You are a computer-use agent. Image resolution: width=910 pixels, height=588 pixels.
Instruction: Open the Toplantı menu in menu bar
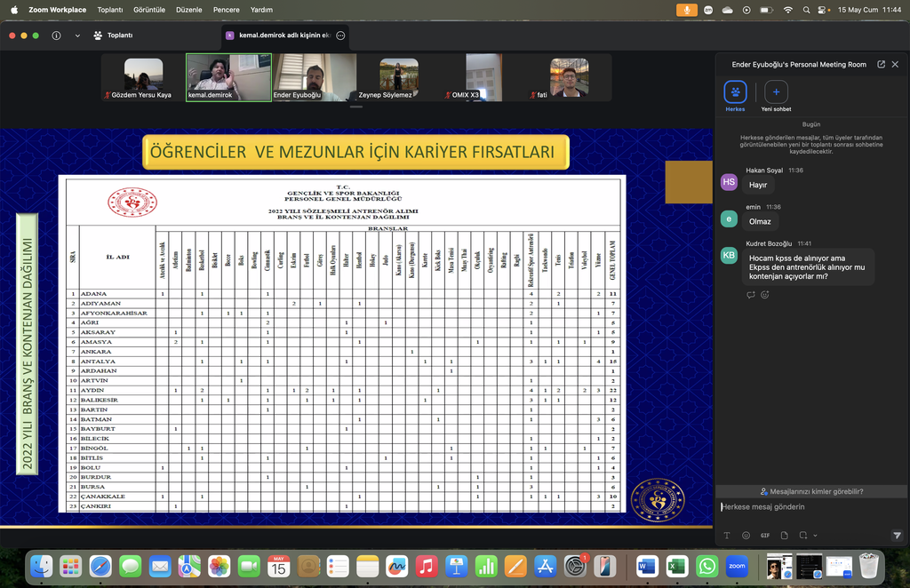[109, 10]
